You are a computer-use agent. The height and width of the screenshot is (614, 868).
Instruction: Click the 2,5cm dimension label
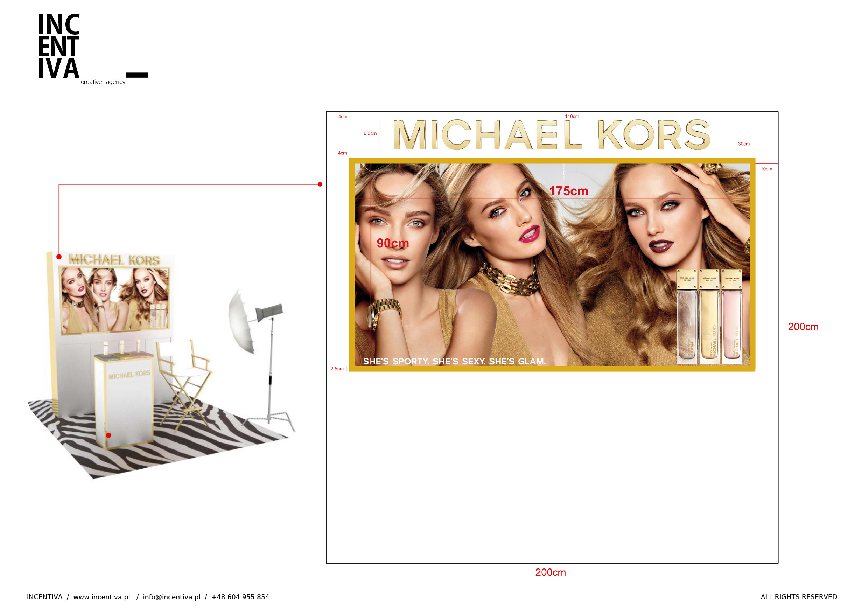coord(337,369)
